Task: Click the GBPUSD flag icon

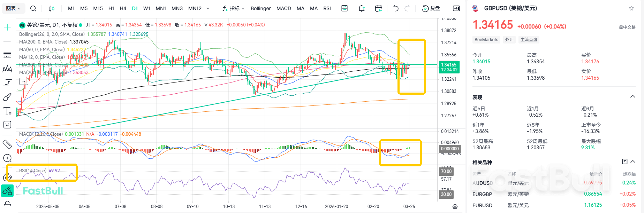Action: (476, 8)
